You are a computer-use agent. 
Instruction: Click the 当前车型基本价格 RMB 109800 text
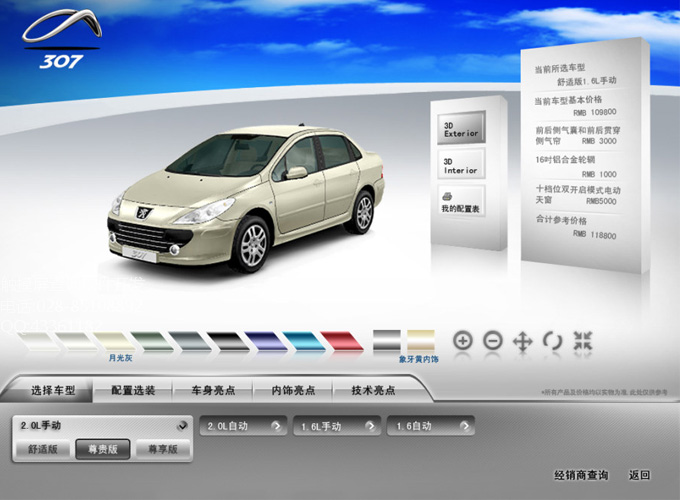575,106
